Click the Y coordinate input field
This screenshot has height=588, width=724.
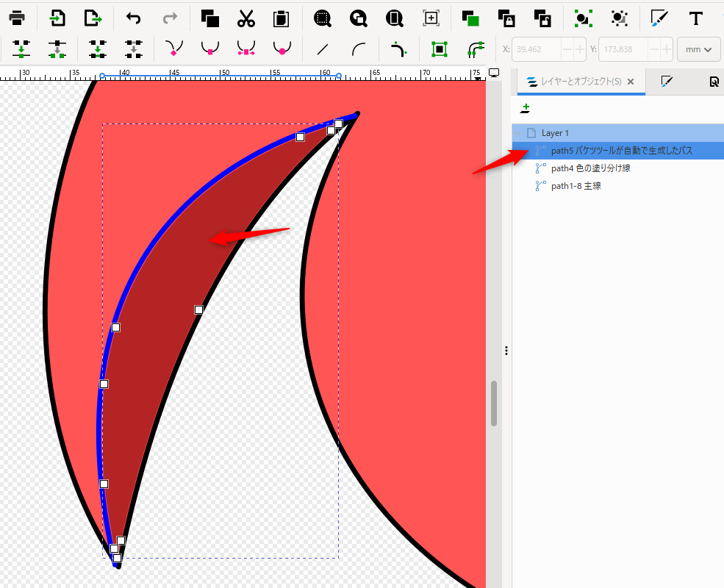[623, 49]
